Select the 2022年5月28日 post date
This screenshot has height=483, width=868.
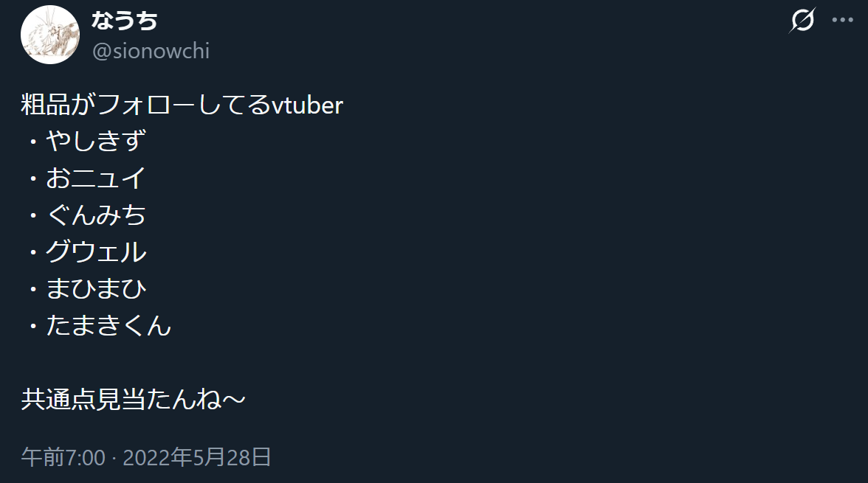pos(197,457)
